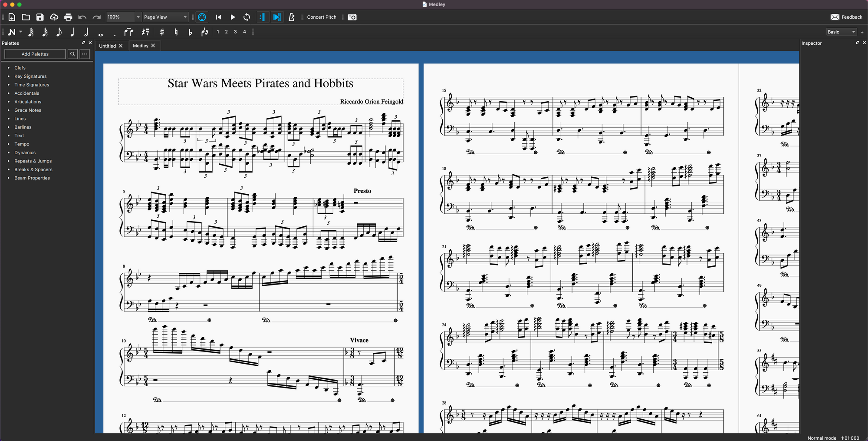Add an augmentation dot
The image size is (868, 441).
pyautogui.click(x=115, y=34)
